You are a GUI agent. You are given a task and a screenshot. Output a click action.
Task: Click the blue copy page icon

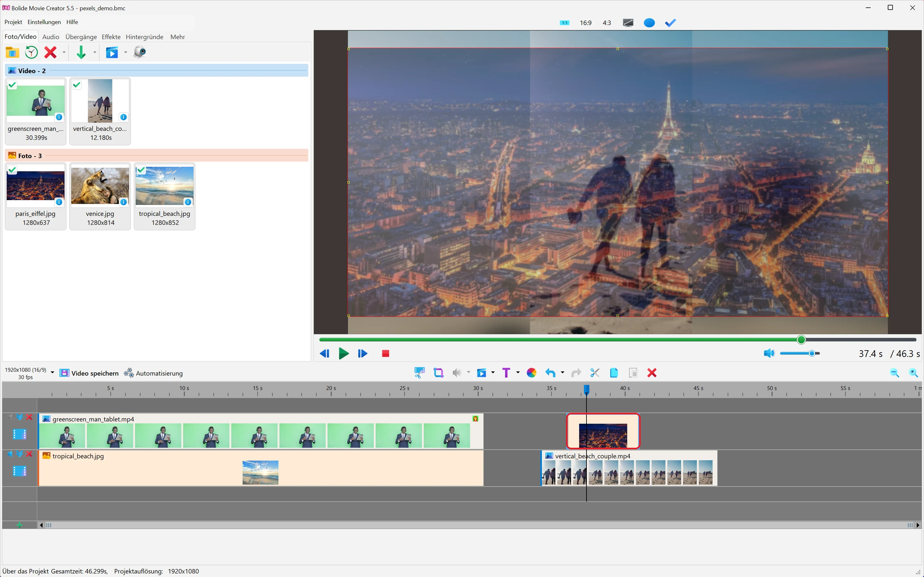pyautogui.click(x=614, y=373)
